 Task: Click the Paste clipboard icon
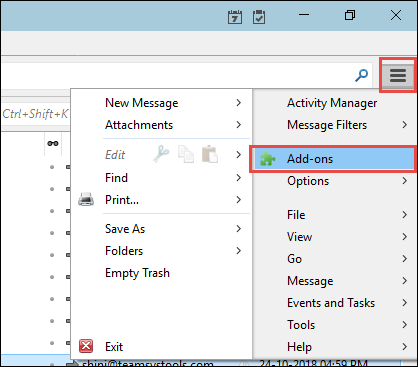point(210,154)
